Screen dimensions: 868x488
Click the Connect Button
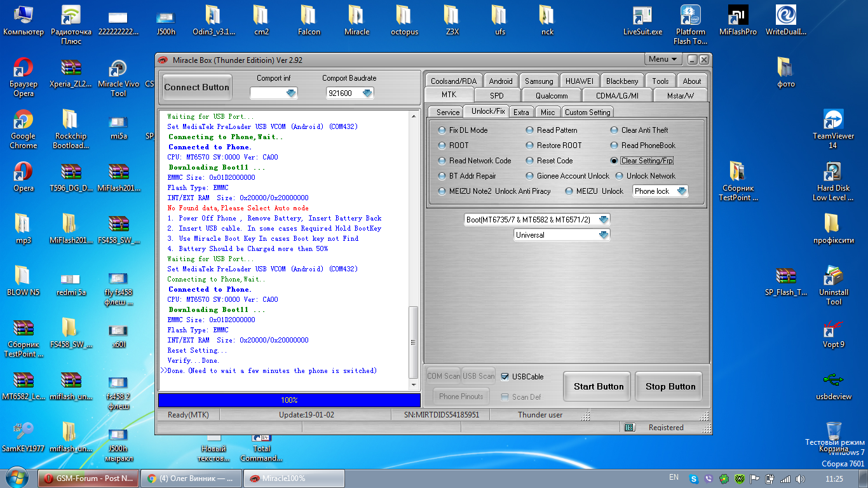coord(196,88)
